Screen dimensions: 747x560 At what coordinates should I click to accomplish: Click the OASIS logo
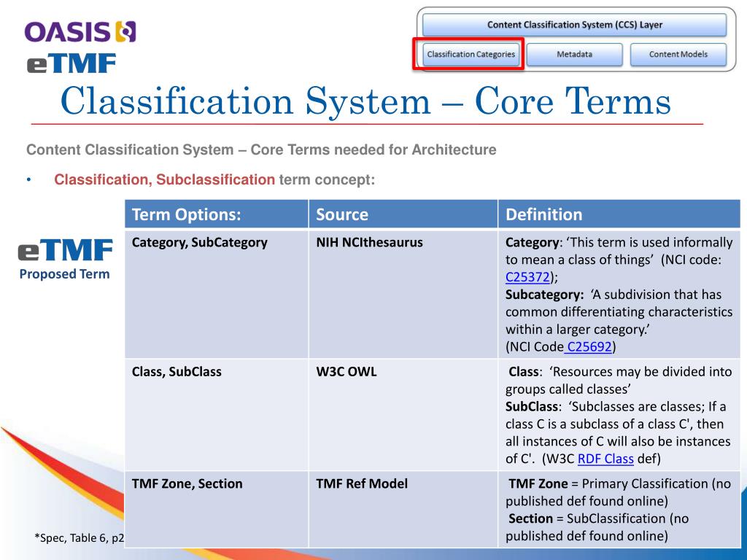coord(80,32)
